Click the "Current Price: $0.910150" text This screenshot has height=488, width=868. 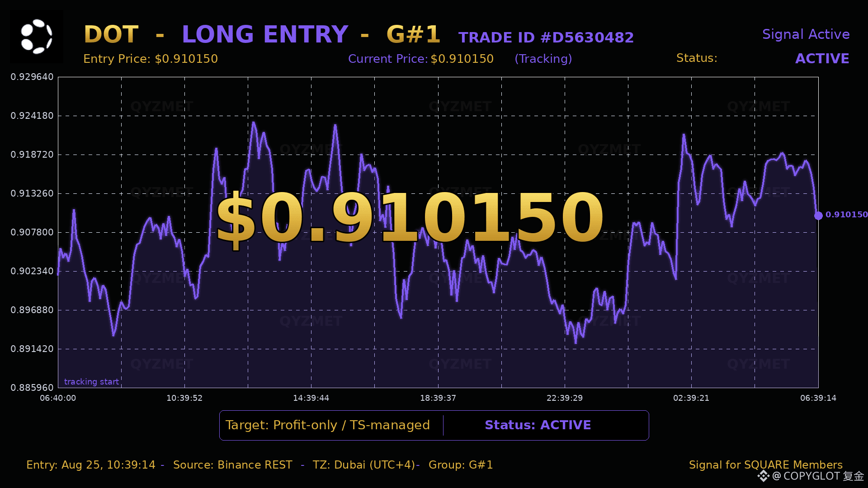coord(421,59)
